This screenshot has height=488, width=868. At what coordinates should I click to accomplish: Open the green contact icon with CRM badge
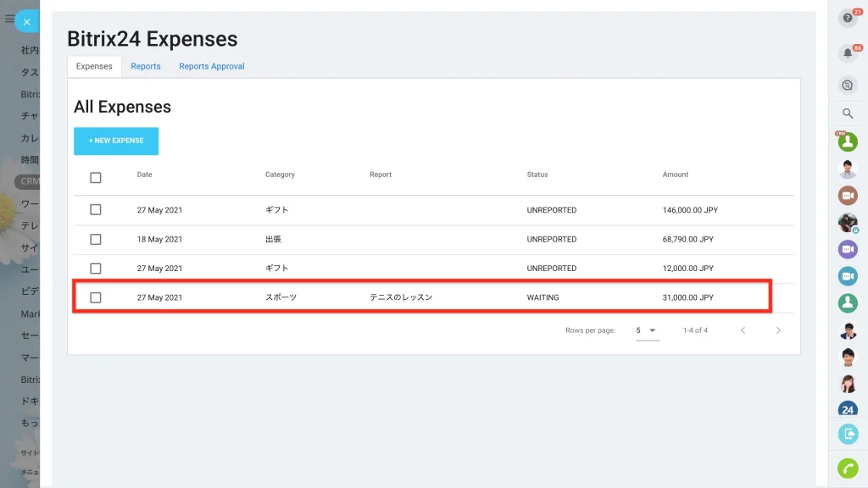[x=848, y=141]
